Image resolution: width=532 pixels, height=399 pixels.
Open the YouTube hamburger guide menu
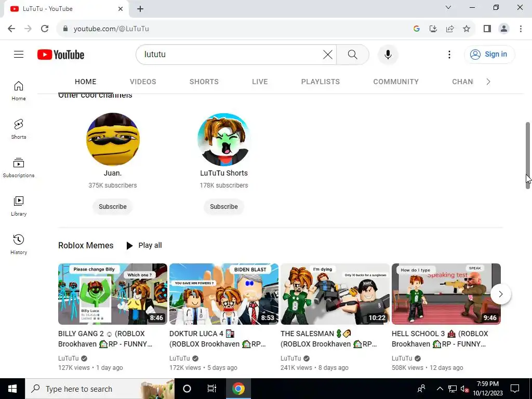tap(19, 54)
